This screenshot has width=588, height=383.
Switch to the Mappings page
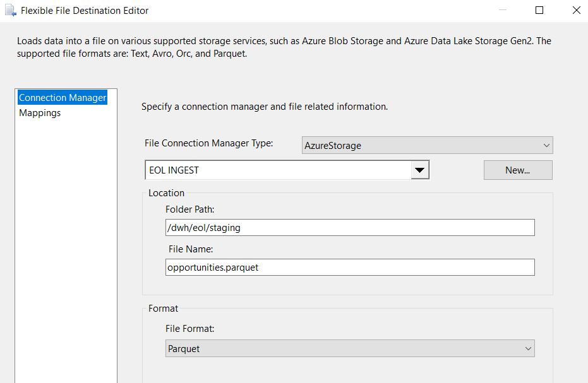point(40,113)
